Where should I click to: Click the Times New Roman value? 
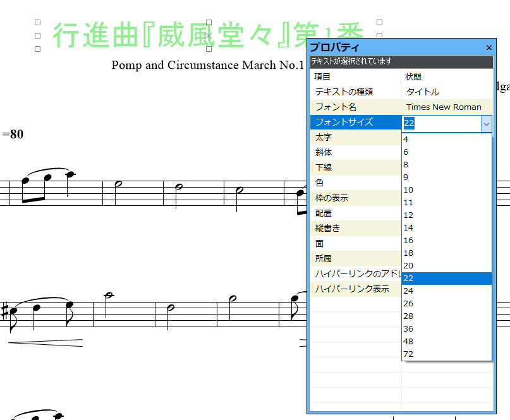(447, 107)
